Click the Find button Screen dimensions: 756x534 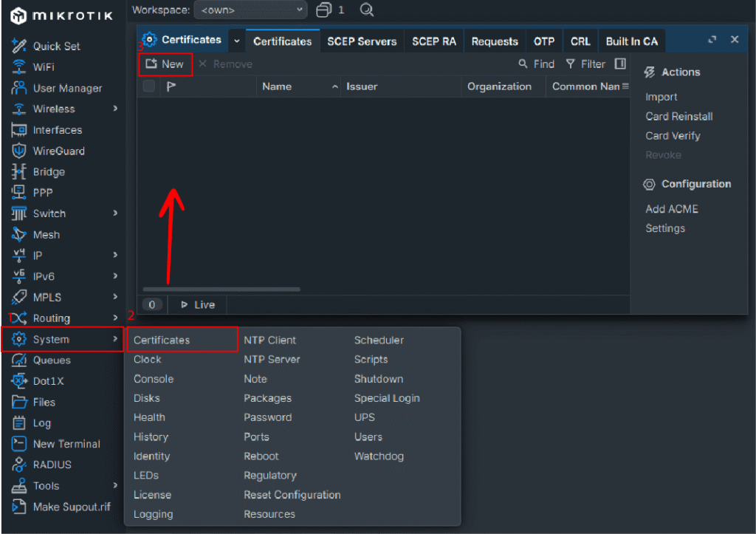(x=536, y=64)
